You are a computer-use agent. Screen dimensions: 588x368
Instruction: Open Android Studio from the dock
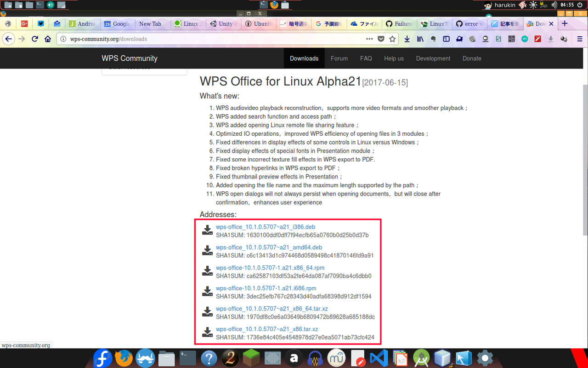point(421,358)
